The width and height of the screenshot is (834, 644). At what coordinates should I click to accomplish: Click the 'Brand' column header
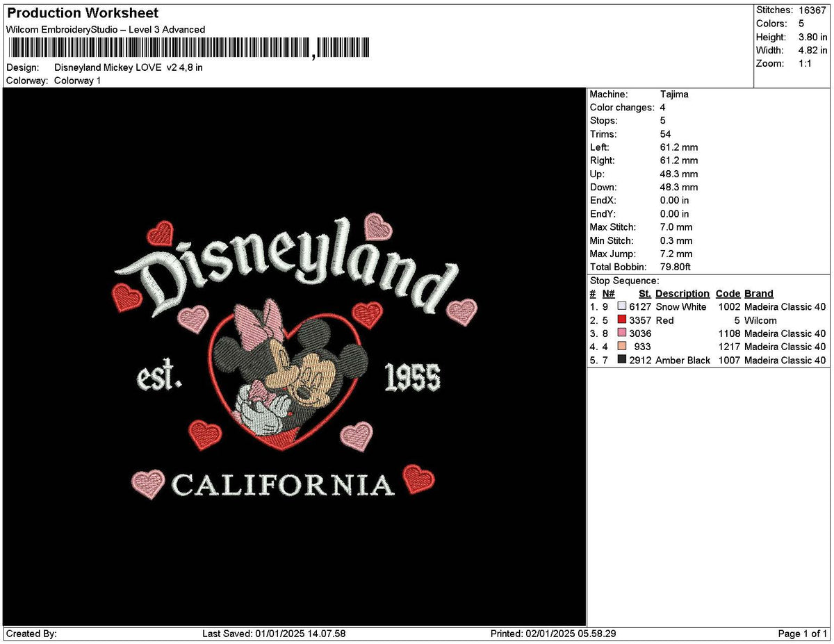(759, 294)
